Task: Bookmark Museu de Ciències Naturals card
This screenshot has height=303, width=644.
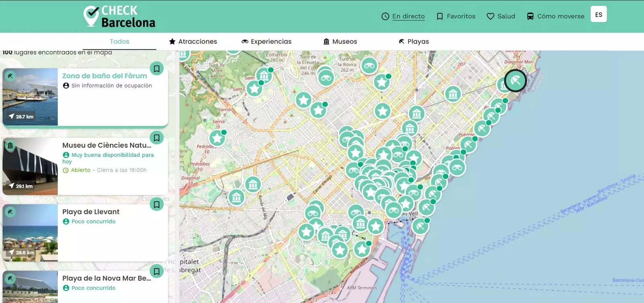Action: (157, 138)
